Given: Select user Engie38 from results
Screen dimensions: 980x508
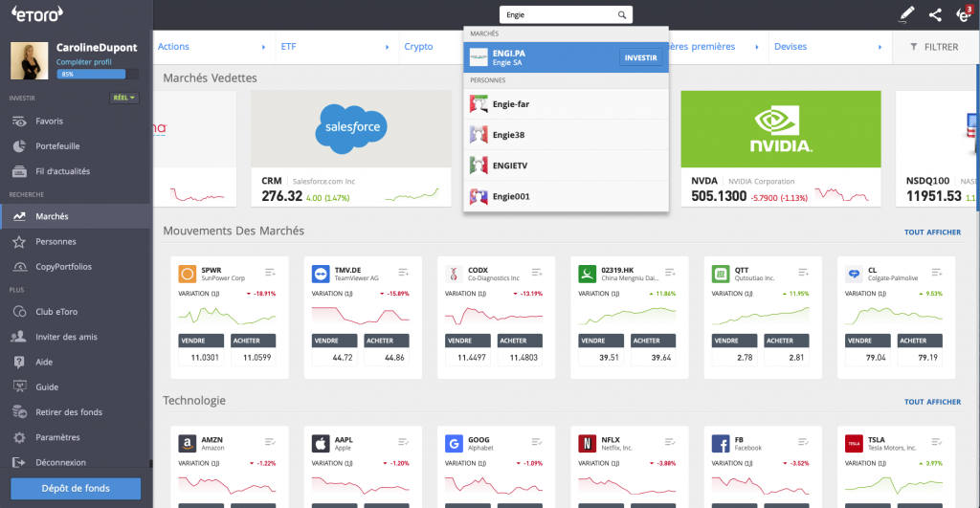Looking at the screenshot, I should (566, 135).
